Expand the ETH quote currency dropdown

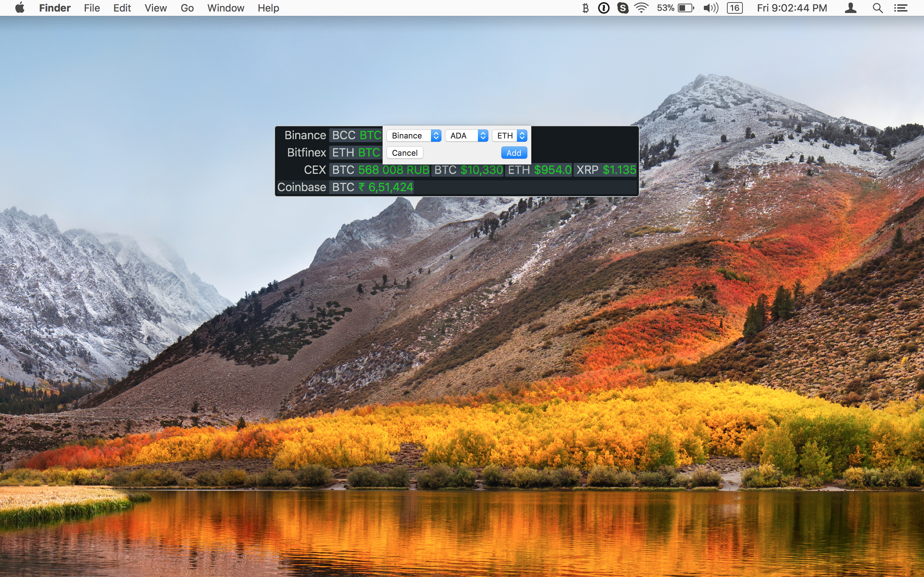tap(510, 136)
